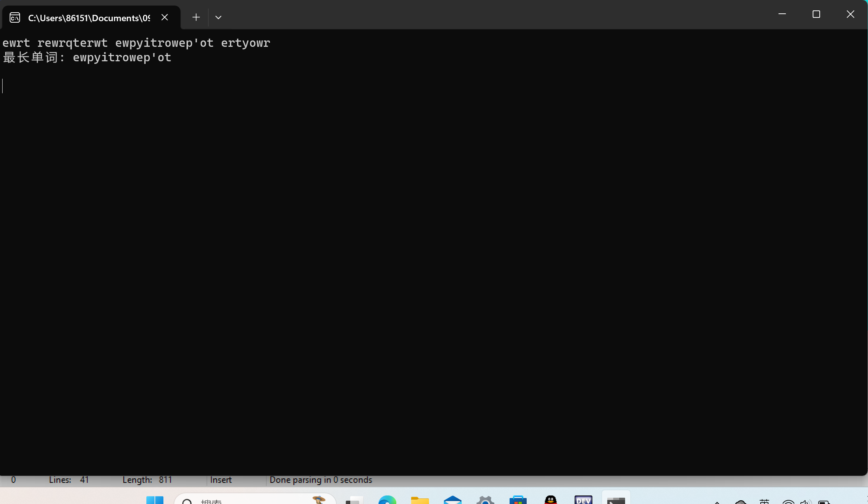Open the Task View taskbar button
The height and width of the screenshot is (504, 868).
[354, 500]
